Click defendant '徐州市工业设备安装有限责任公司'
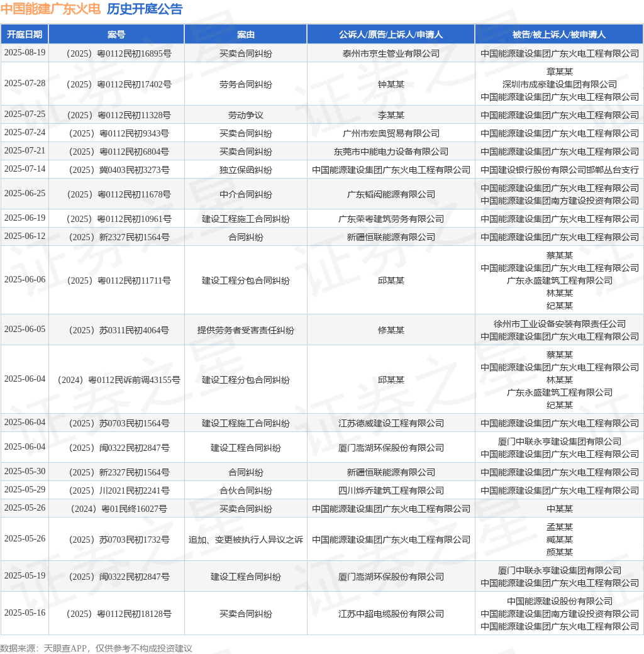The width and height of the screenshot is (644, 654). [x=559, y=324]
